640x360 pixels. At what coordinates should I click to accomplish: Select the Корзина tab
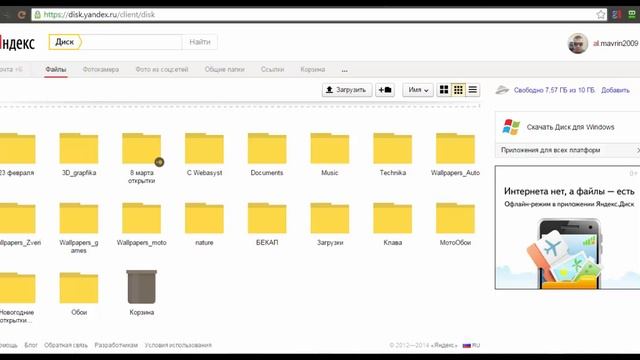[x=313, y=69]
